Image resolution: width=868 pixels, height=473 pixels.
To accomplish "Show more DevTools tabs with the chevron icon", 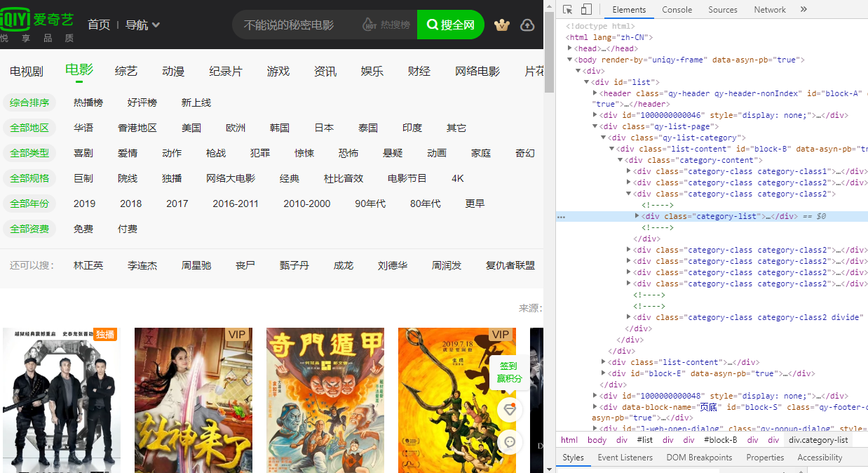I will point(803,9).
